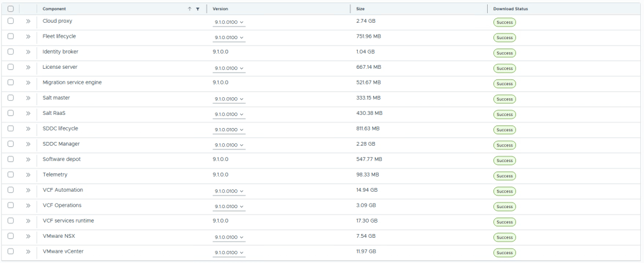Tick the SDDC Manager row checkbox
Viewport: 644px width, 263px height.
(11, 144)
